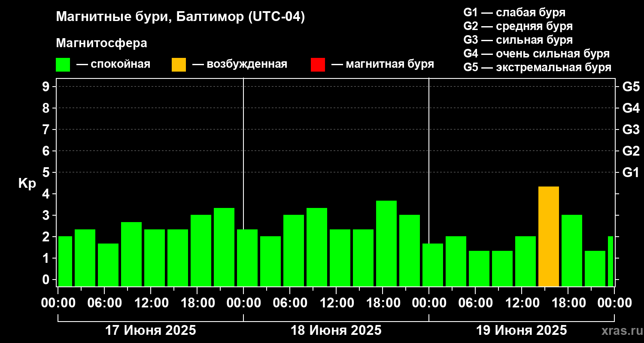Click the '19 Июня 2025' date label

(x=522, y=331)
